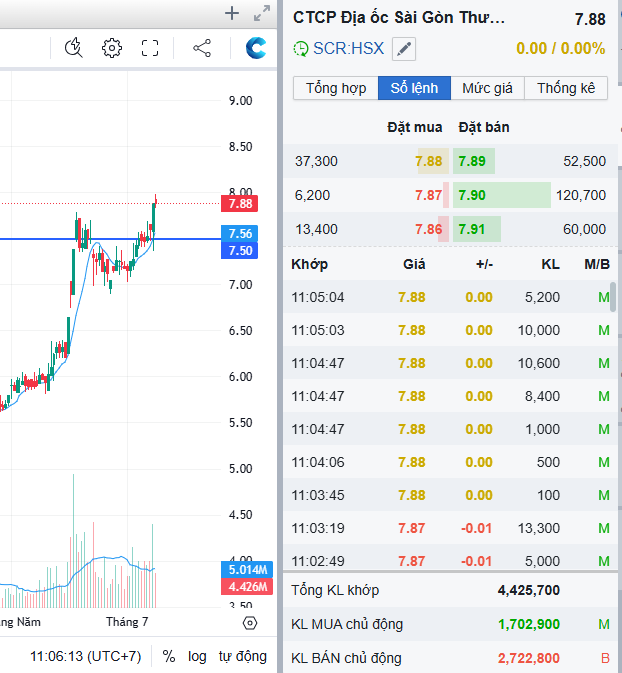This screenshot has height=673, width=622.
Task: Click the M/B column header
Action: pos(597,264)
